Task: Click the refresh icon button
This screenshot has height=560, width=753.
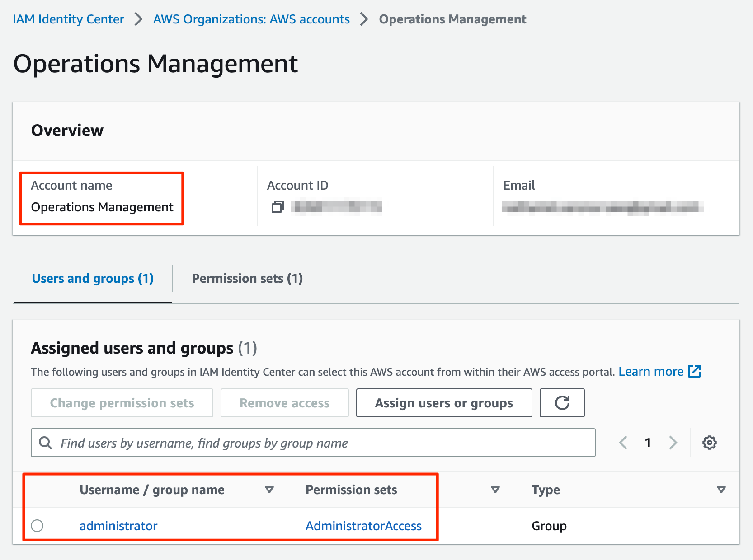Action: pos(562,403)
